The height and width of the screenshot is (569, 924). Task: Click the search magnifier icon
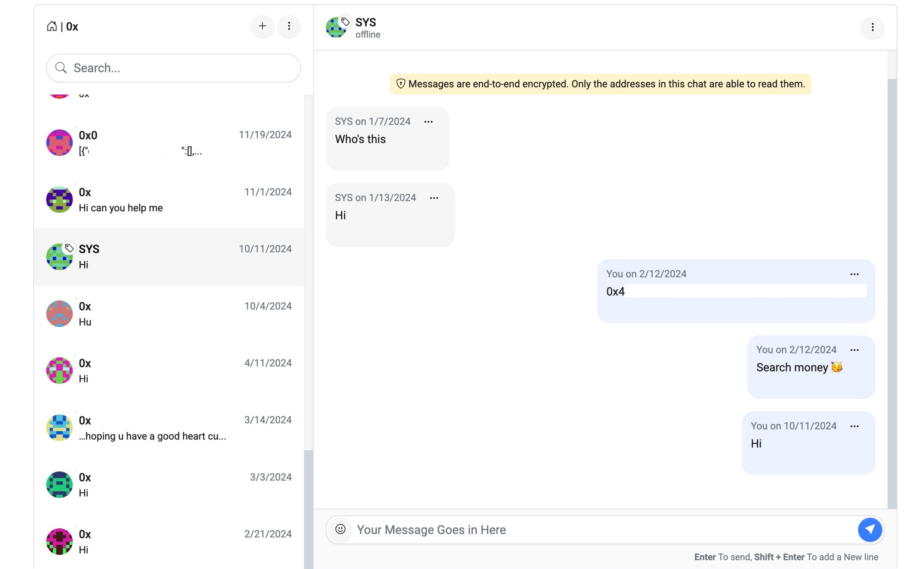[61, 68]
